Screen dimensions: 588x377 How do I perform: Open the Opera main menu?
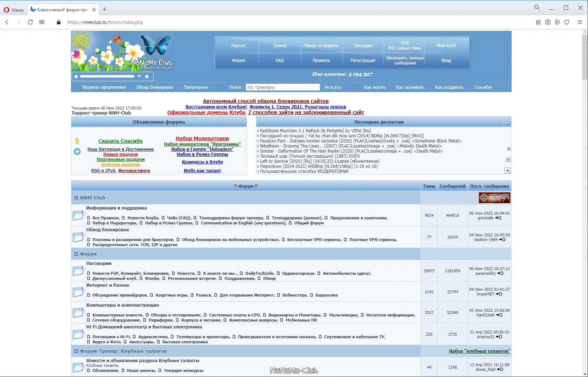point(13,10)
